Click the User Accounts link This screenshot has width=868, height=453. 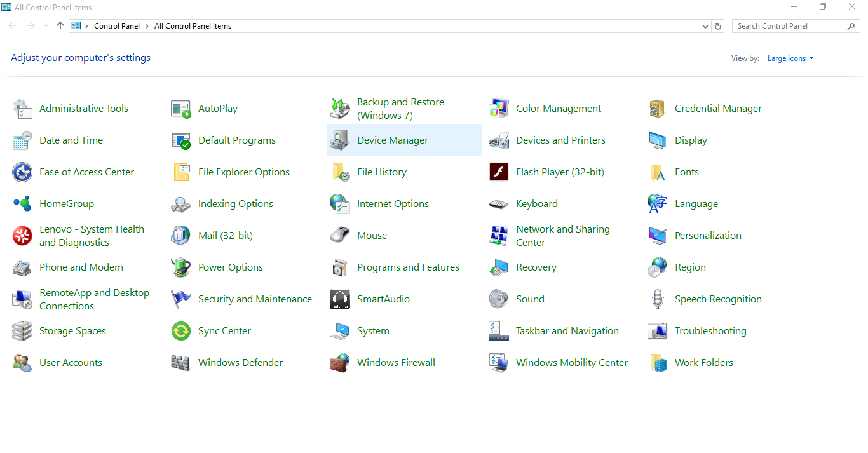tap(71, 363)
